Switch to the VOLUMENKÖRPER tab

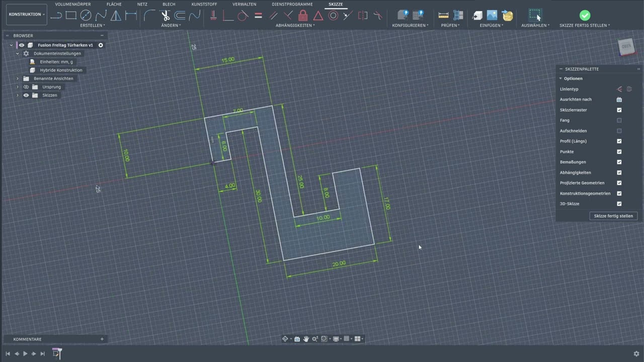(x=73, y=4)
